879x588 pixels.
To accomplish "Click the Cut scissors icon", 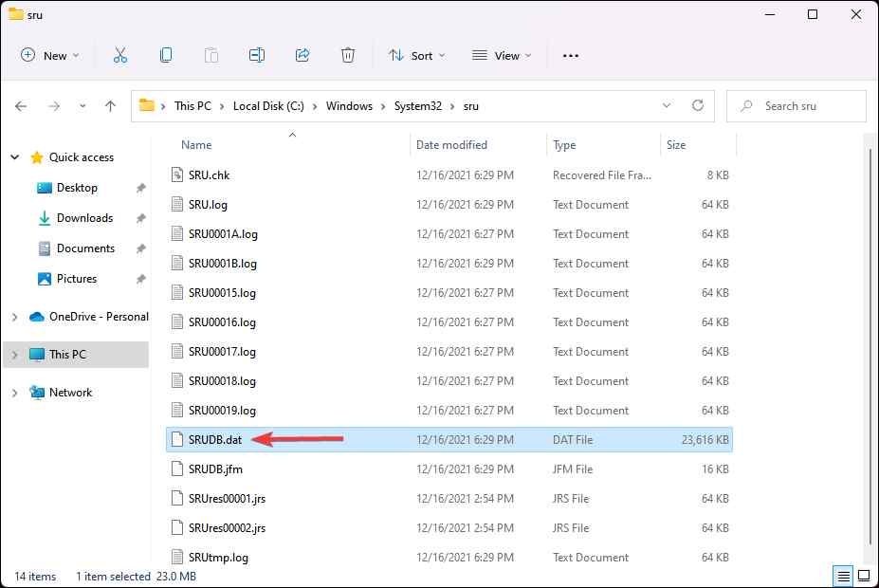I will (120, 55).
